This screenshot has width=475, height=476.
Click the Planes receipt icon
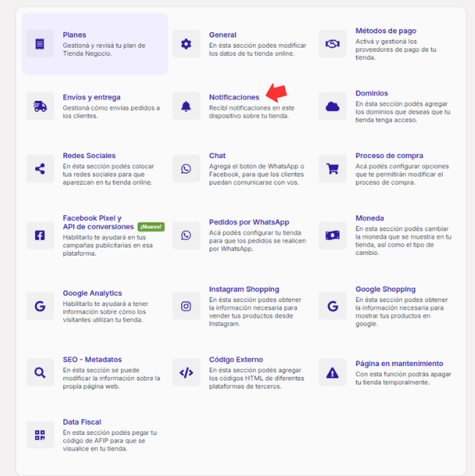pyautogui.click(x=40, y=44)
